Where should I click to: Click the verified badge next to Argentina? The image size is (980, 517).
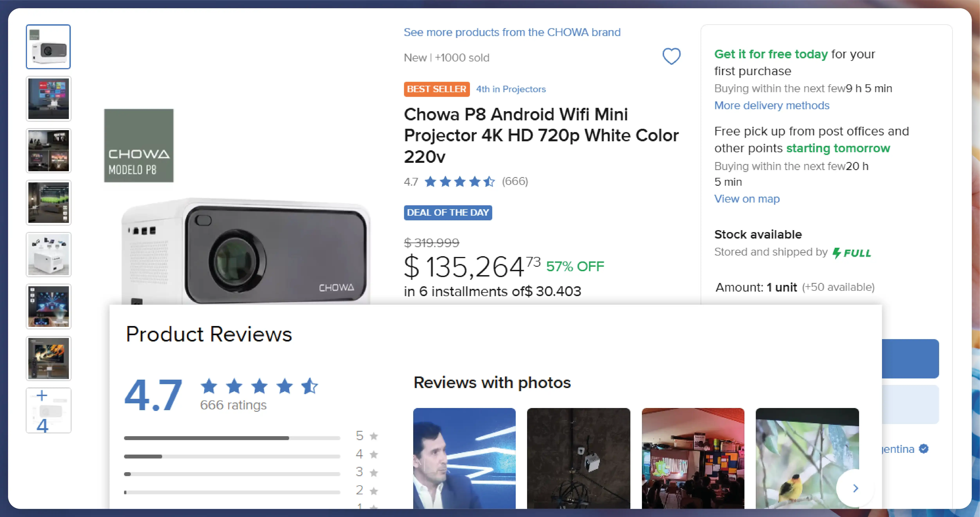(x=924, y=449)
